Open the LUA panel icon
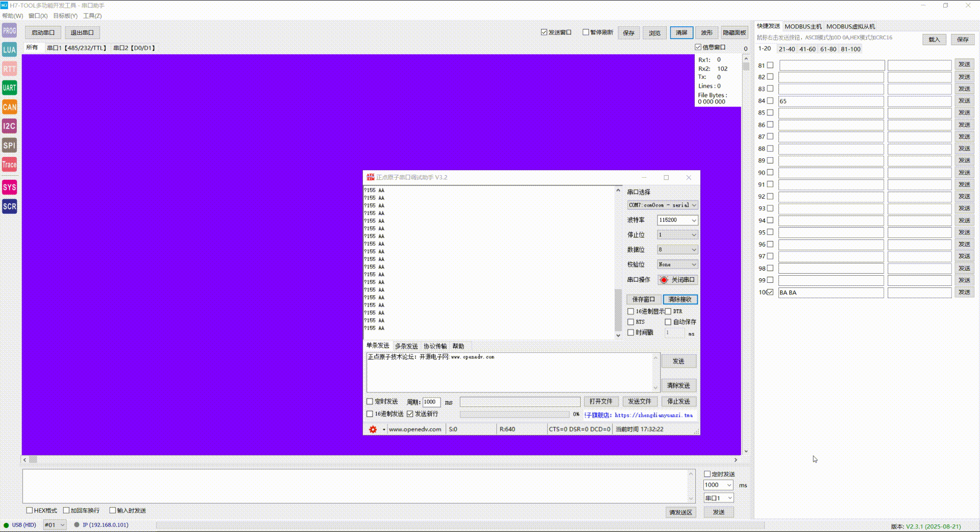Image resolution: width=980 pixels, height=532 pixels. [9, 50]
